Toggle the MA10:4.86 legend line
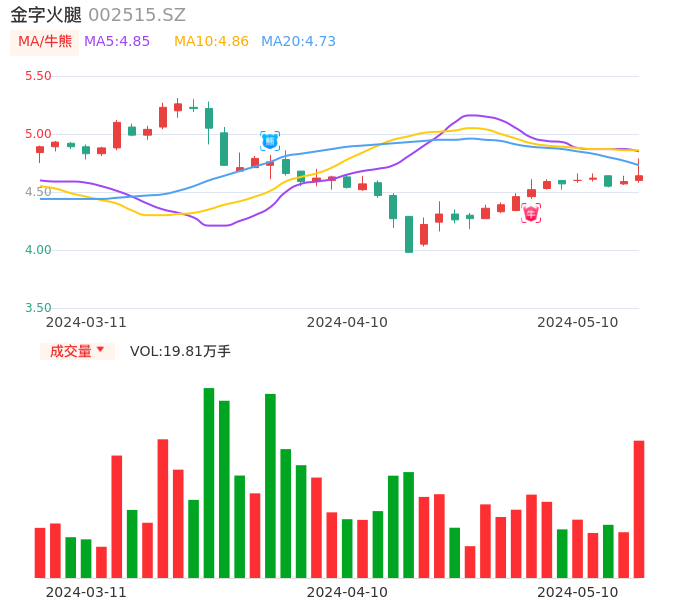Screen dimensions: 686x606 (x=211, y=42)
